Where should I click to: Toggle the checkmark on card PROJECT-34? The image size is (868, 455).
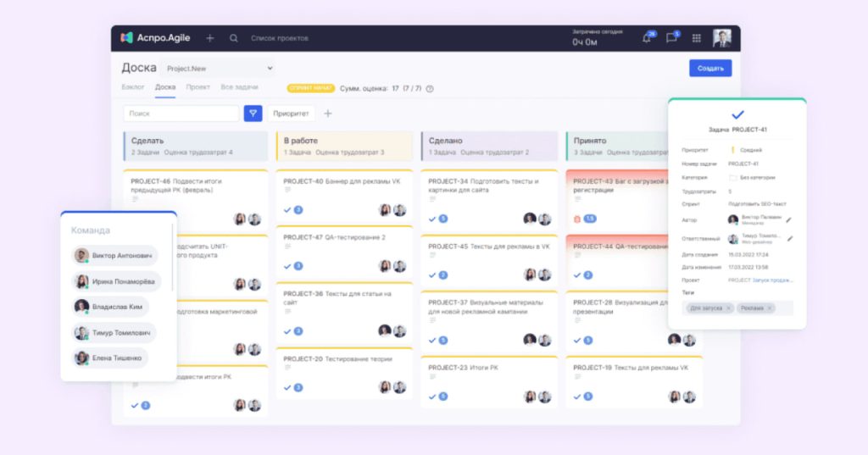[432, 219]
